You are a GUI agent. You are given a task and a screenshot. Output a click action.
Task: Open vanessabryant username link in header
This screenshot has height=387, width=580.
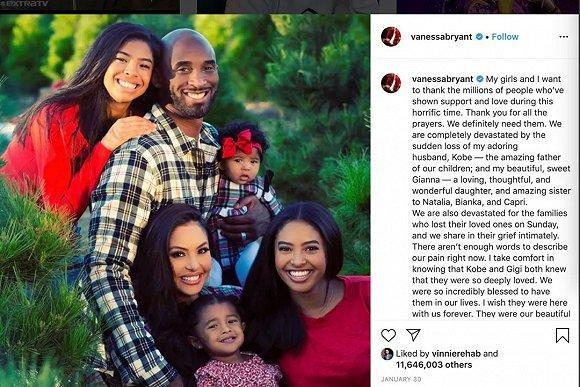click(441, 37)
